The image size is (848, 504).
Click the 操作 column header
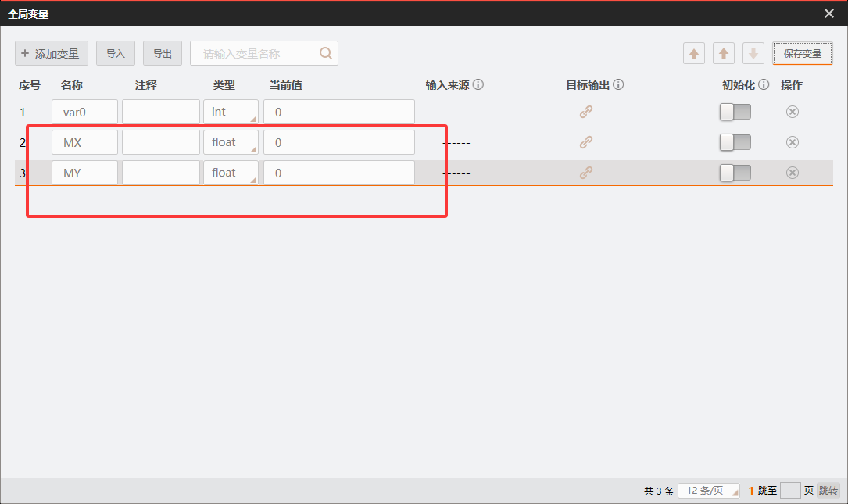coord(792,85)
